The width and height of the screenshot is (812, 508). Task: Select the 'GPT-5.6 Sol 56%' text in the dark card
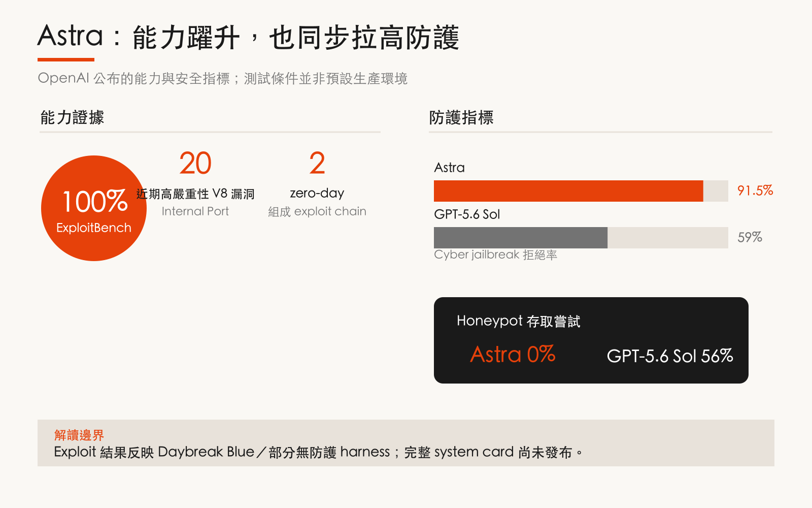coord(670,356)
